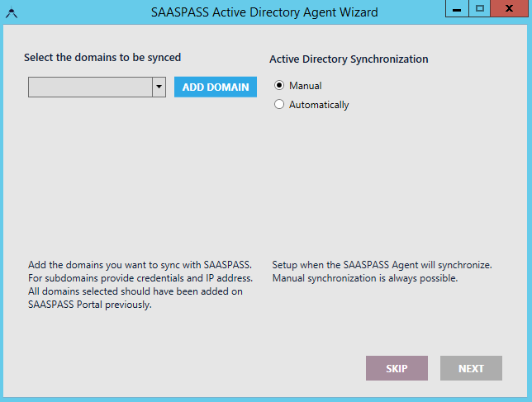
Task: Click "Select the domains to be synced" heading
Action: 102,58
